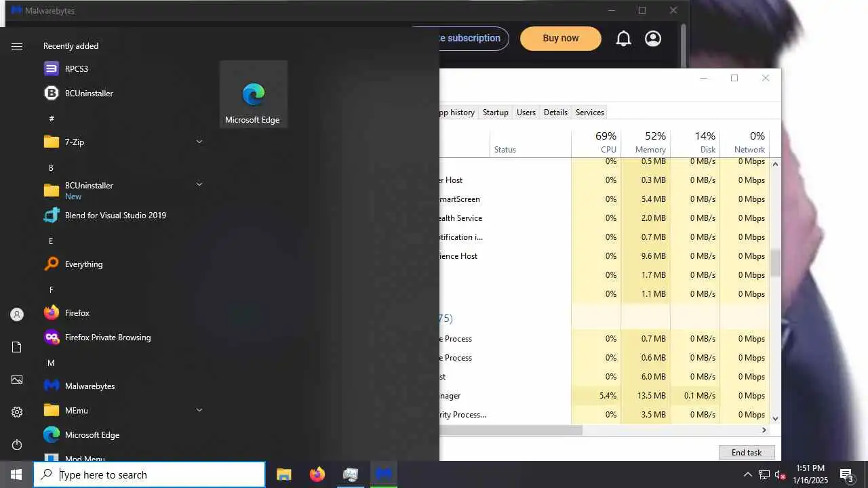Image resolution: width=868 pixels, height=488 pixels.
Task: Open the Action Center notifications icon
Action: [x=846, y=474]
